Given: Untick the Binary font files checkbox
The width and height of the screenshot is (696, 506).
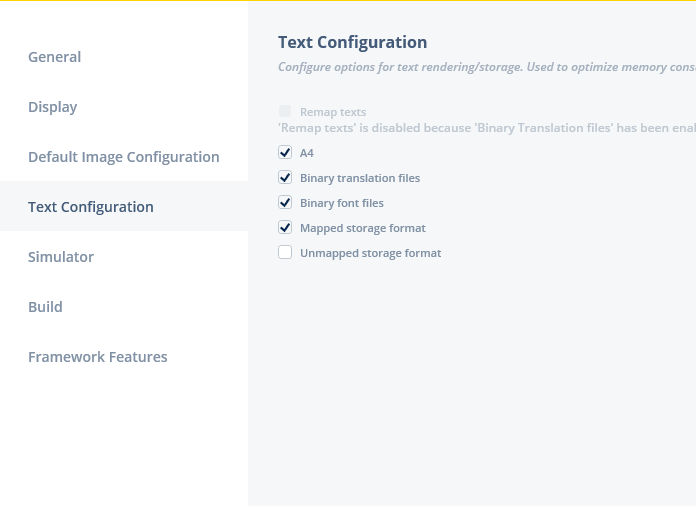Looking at the screenshot, I should point(285,203).
